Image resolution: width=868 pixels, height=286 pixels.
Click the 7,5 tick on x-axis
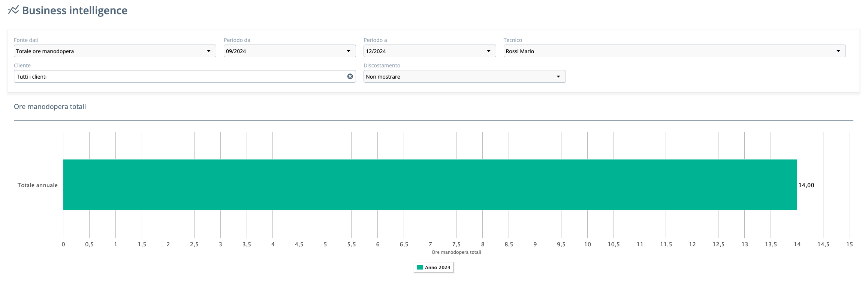[456, 244]
